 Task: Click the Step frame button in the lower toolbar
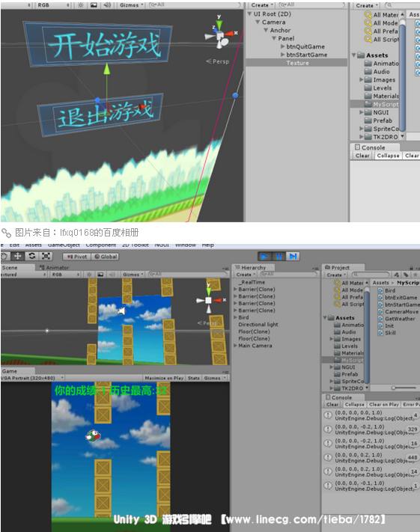pos(293,257)
